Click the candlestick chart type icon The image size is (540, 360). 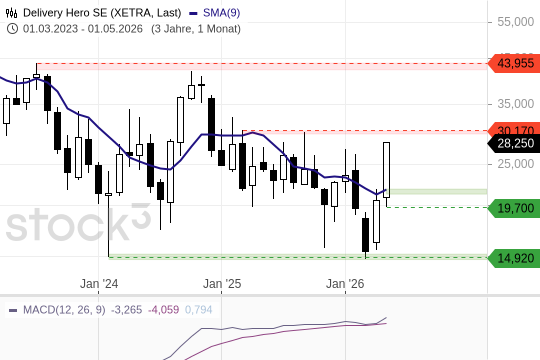11,13
